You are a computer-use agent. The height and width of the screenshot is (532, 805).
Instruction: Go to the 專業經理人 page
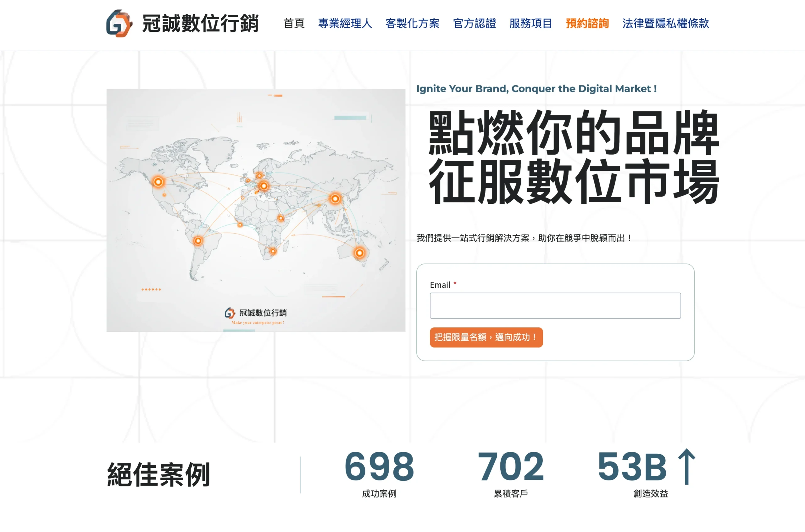345,23
